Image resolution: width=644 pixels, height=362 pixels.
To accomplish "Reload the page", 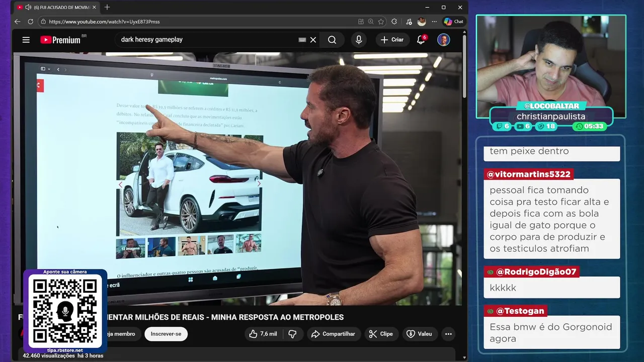I will point(30,22).
